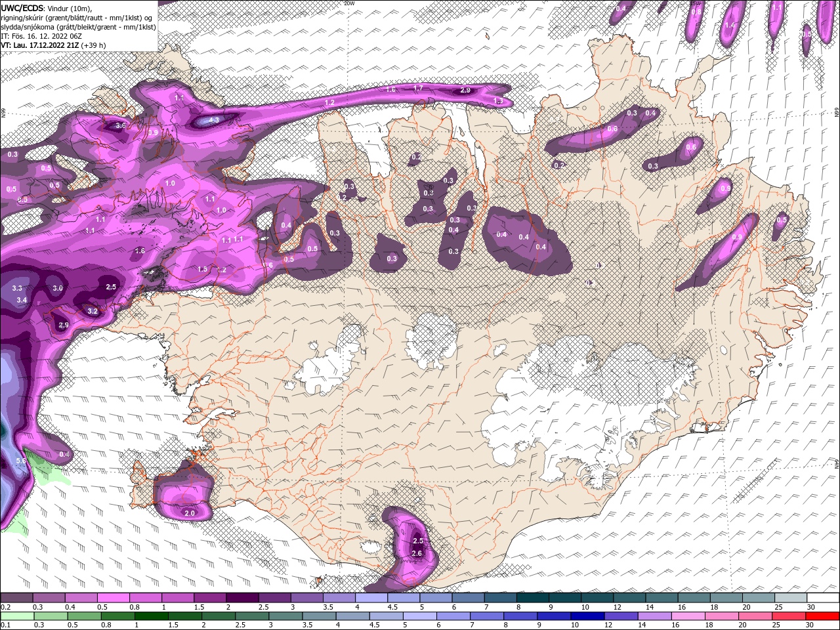
Task: Click the 3.6 precipitation value on map
Action: [x=120, y=125]
